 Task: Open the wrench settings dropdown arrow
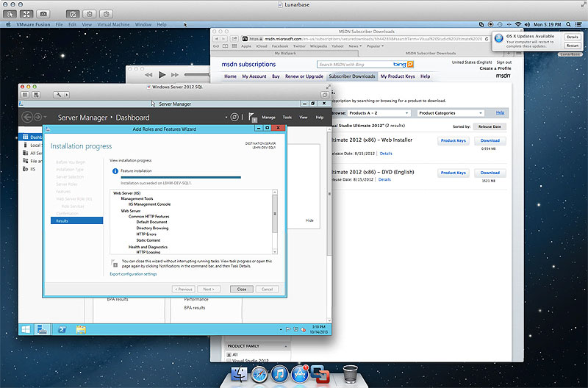pyautogui.click(x=67, y=95)
